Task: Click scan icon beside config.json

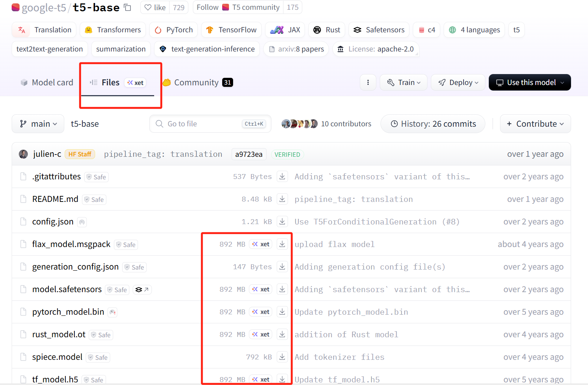Action: (82, 222)
